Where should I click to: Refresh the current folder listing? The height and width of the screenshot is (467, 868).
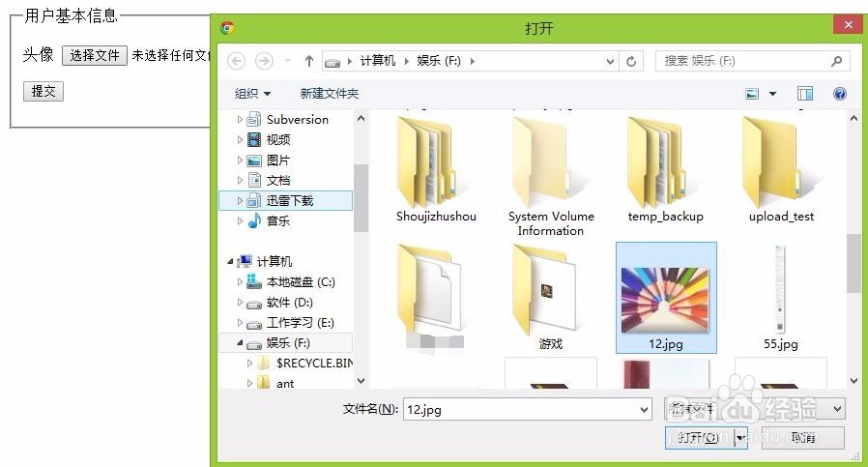tap(631, 61)
